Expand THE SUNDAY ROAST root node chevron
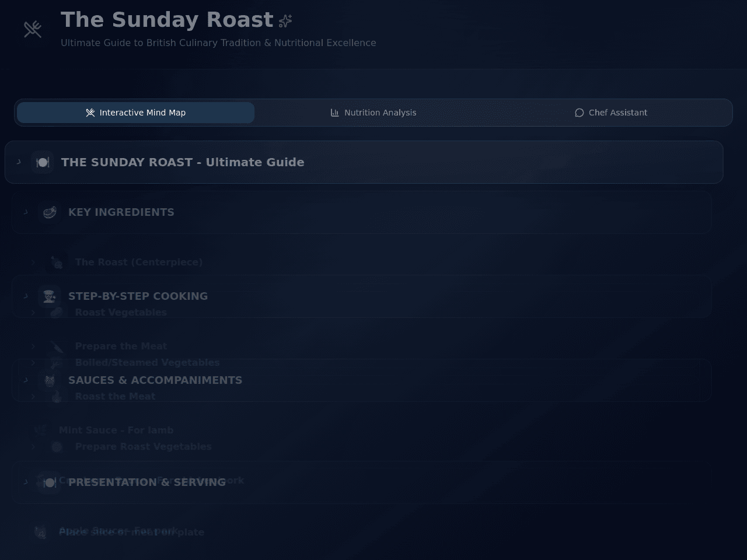 coord(19,162)
